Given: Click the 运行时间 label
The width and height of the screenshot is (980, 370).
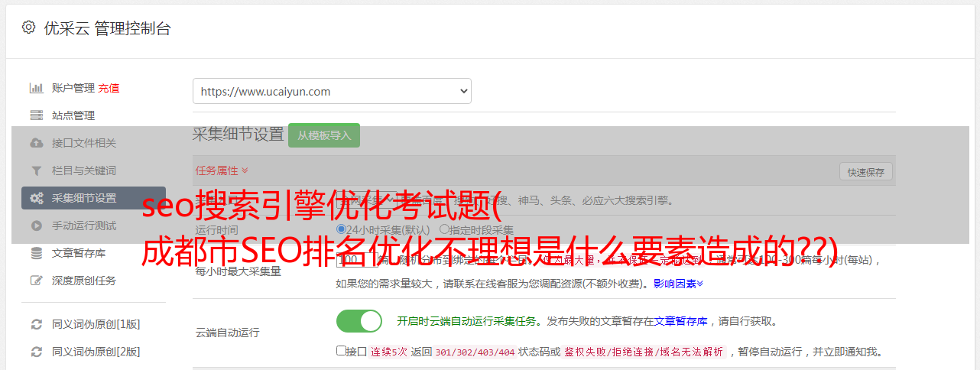Looking at the screenshot, I should coord(216,229).
